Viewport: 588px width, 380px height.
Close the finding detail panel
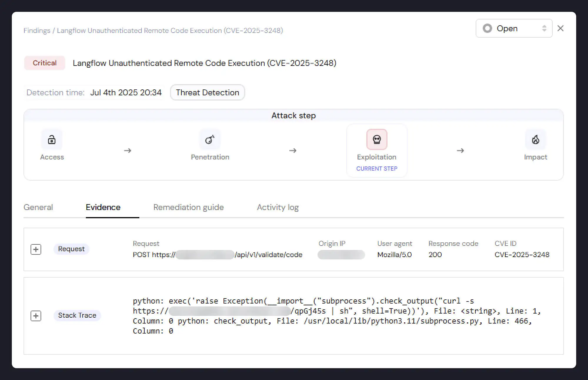tap(561, 28)
